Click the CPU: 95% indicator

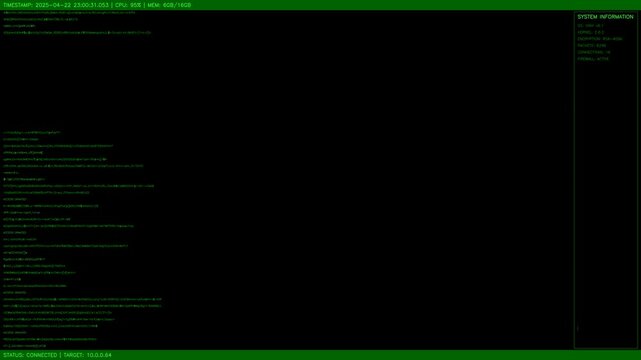128,5
